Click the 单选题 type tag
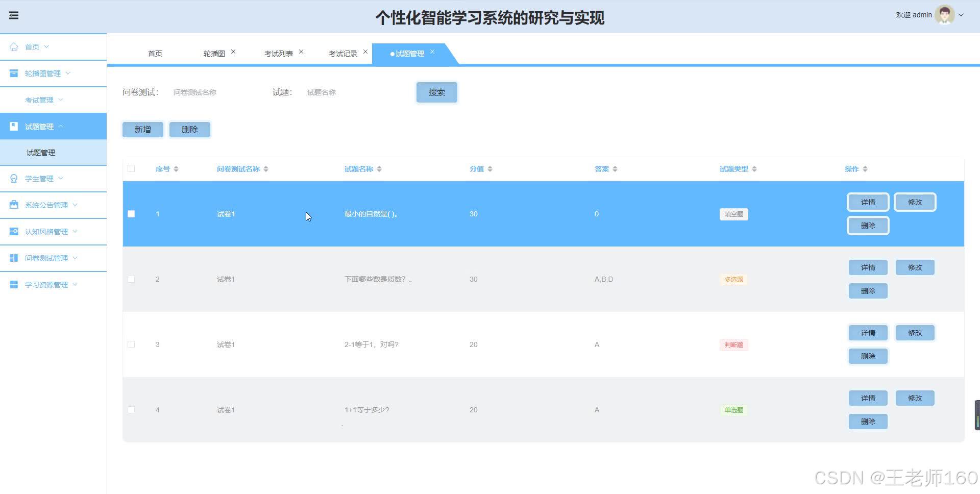This screenshot has height=494, width=980. [734, 410]
